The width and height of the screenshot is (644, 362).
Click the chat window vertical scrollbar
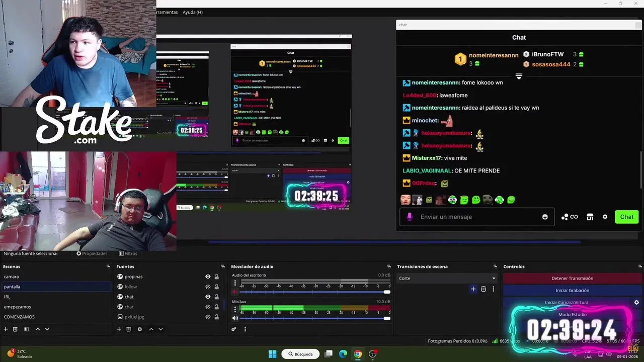640,171
